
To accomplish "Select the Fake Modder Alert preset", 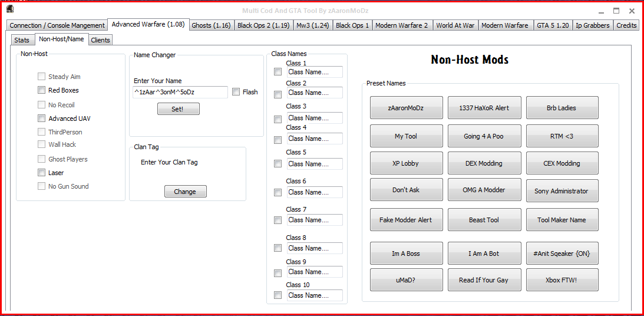I will [x=406, y=220].
